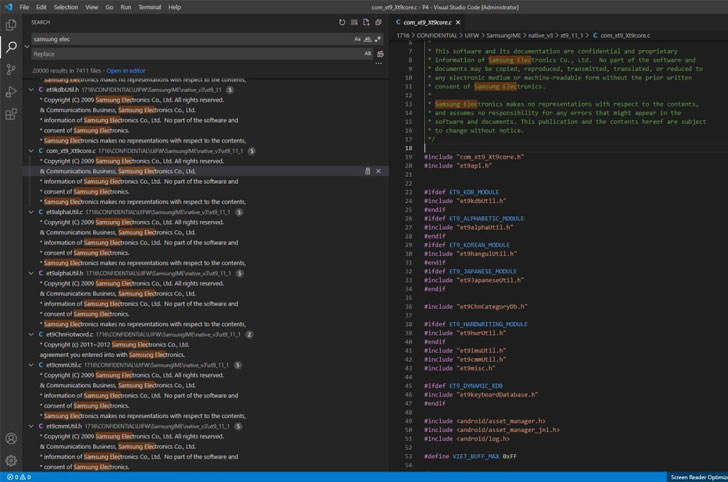Open the Source Control view
Image resolution: width=728 pixels, height=482 pixels.
coord(11,69)
